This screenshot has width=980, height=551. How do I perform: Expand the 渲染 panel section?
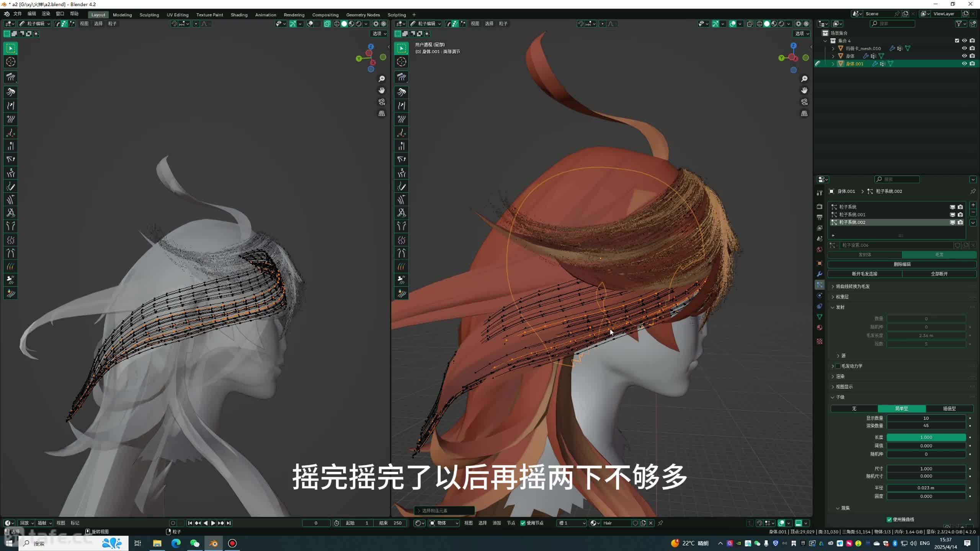tap(840, 376)
